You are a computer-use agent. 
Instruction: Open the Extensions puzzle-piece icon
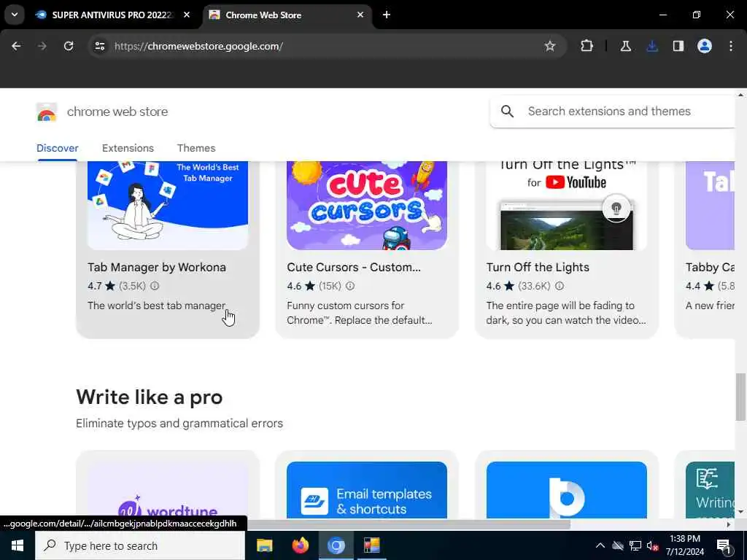point(587,46)
